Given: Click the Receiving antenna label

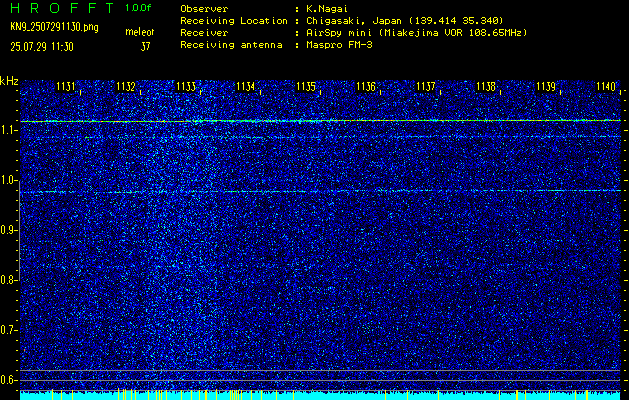Looking at the screenshot, I should (231, 45).
